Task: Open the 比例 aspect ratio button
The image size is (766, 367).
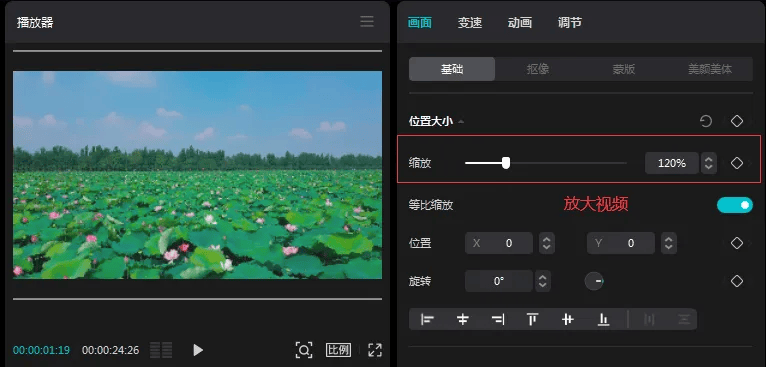Action: point(338,350)
